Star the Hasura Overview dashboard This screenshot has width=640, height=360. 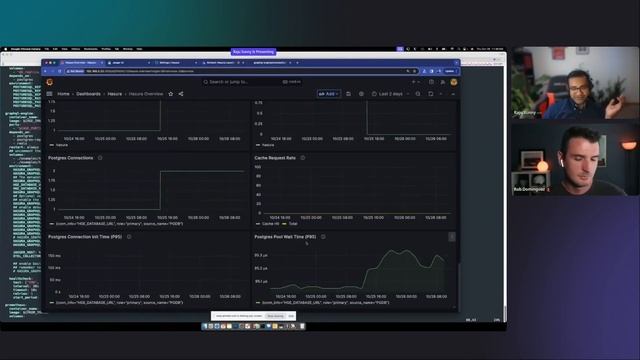[171, 94]
